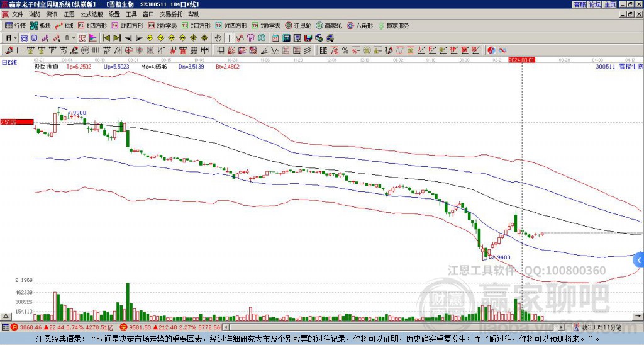644x345 pixels.
Task: Open the 江恩 menu
Action: tap(69, 14)
